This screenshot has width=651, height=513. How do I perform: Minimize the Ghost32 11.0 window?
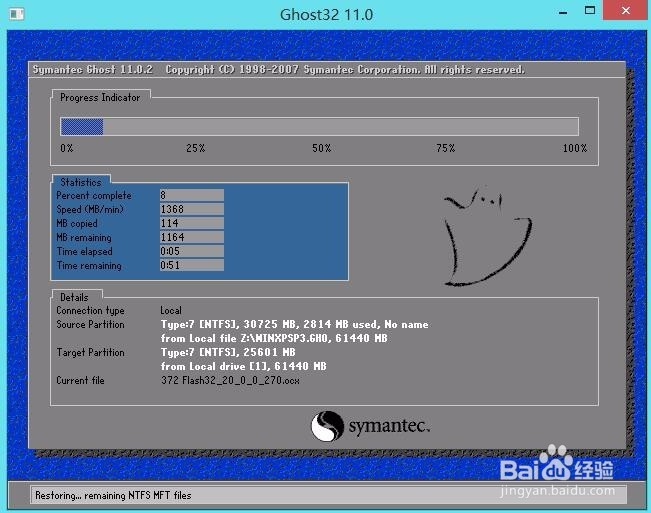[563, 13]
